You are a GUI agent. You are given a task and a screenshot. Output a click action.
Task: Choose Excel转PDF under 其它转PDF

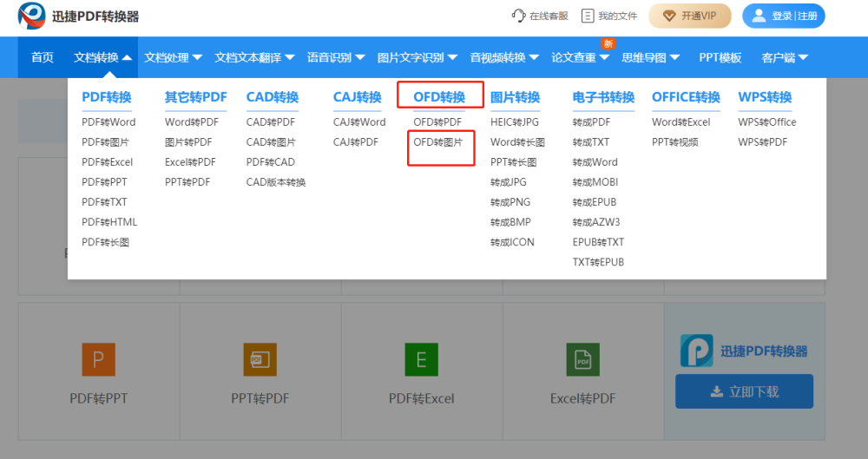point(190,162)
